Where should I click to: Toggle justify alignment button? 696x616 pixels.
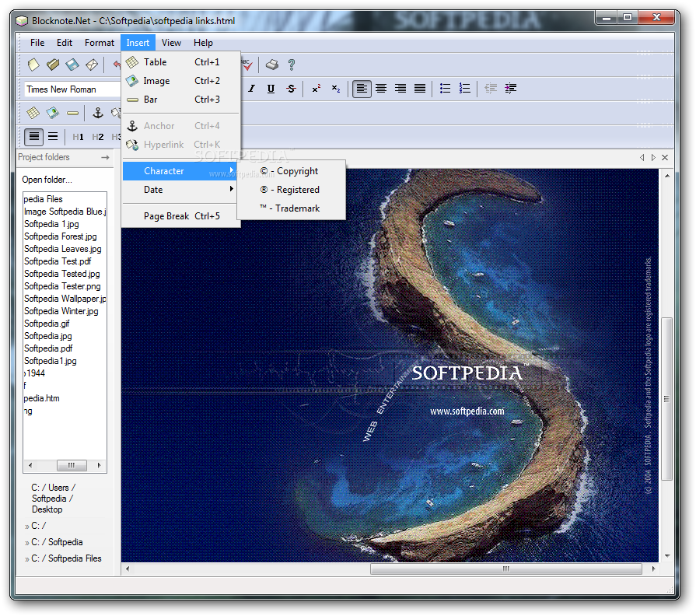pos(420,89)
